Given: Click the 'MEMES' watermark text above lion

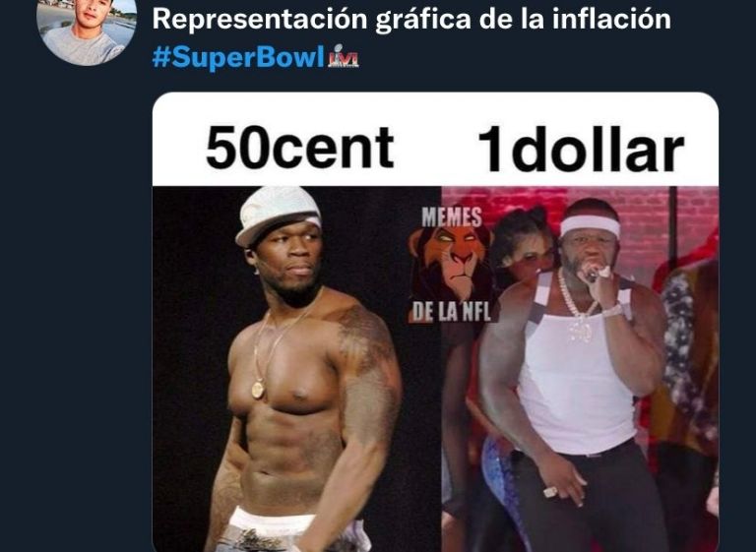Looking at the screenshot, I should [x=452, y=216].
